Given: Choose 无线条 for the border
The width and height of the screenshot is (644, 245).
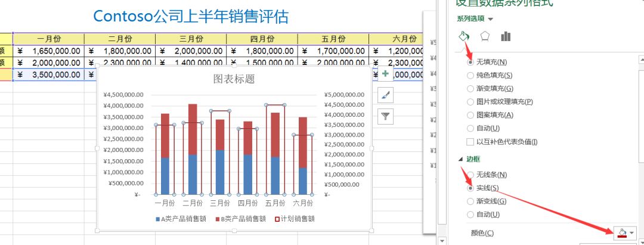Looking at the screenshot, I should point(471,175).
